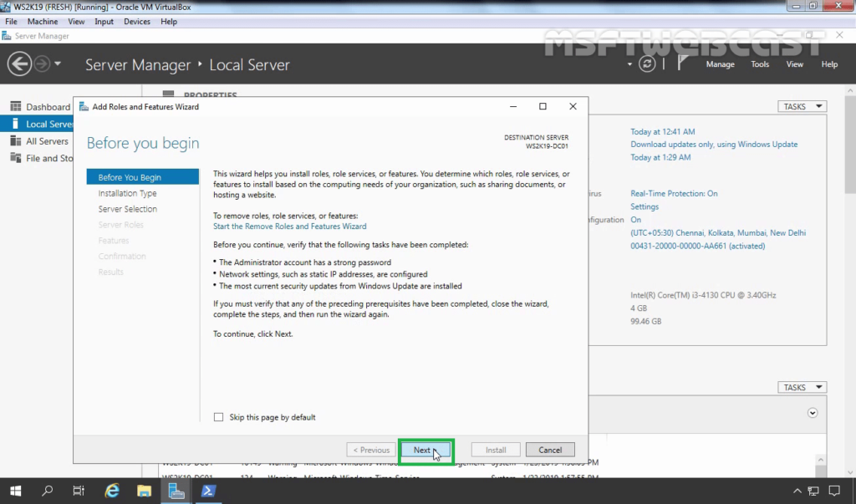The image size is (856, 504).
Task: Maximize the Add Roles and Features Wizard
Action: tap(543, 106)
